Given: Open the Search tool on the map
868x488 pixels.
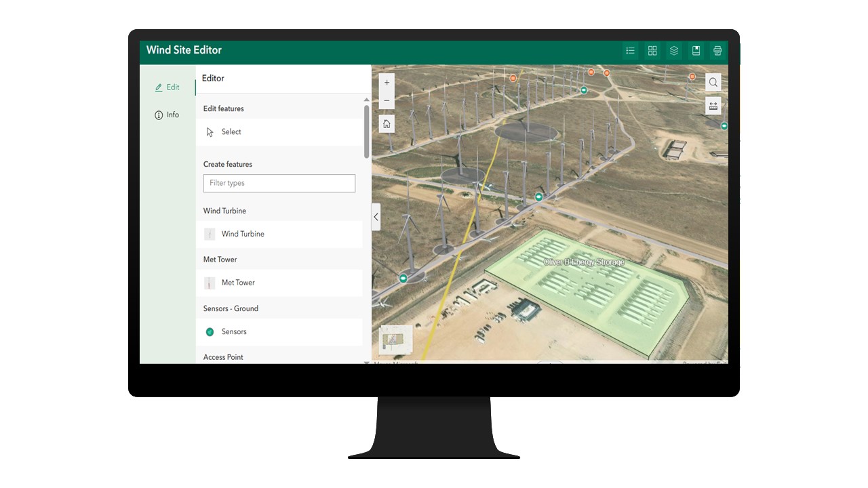Looking at the screenshot, I should [713, 82].
